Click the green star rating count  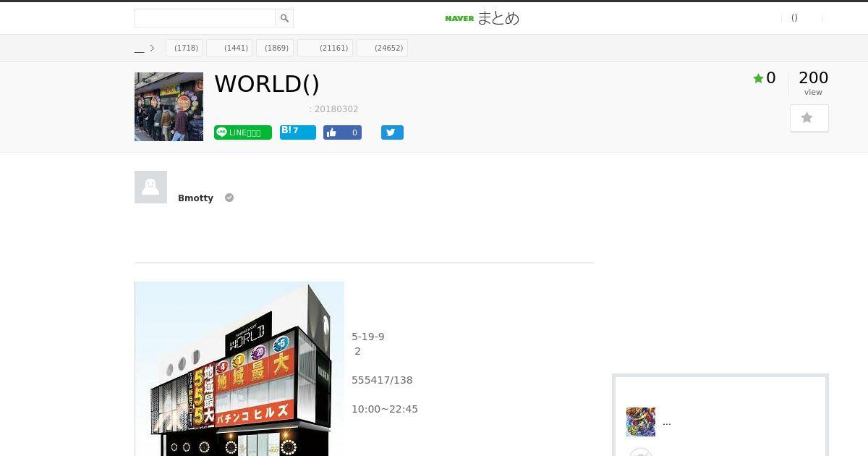tap(765, 78)
